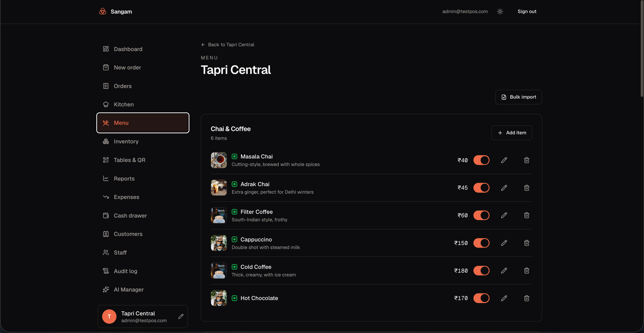Click the Bulk import button
This screenshot has height=333, width=644.
[x=518, y=97]
